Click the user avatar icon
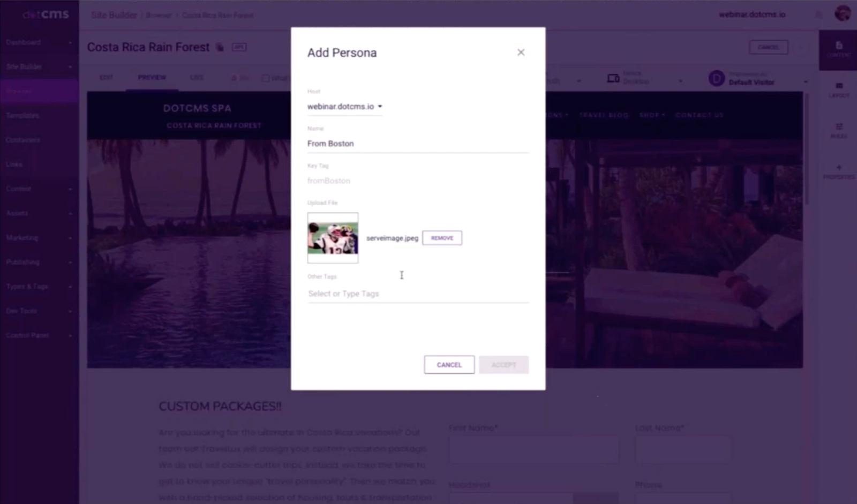Image resolution: width=857 pixels, height=504 pixels. pos(843,13)
